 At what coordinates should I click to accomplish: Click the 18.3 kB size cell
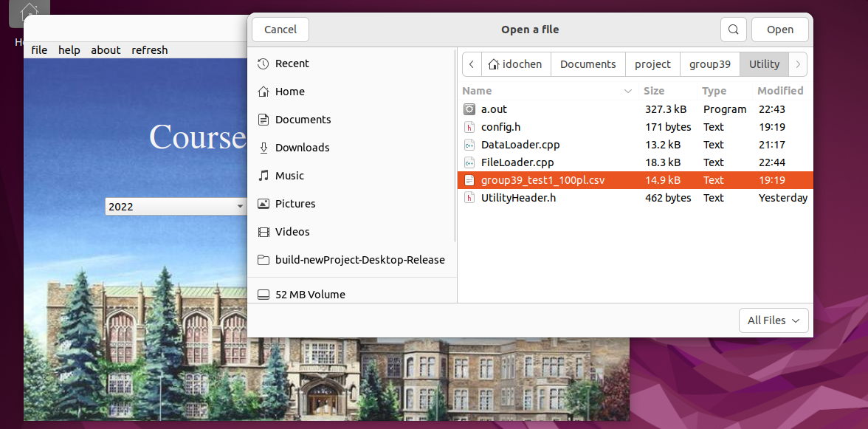(x=663, y=162)
